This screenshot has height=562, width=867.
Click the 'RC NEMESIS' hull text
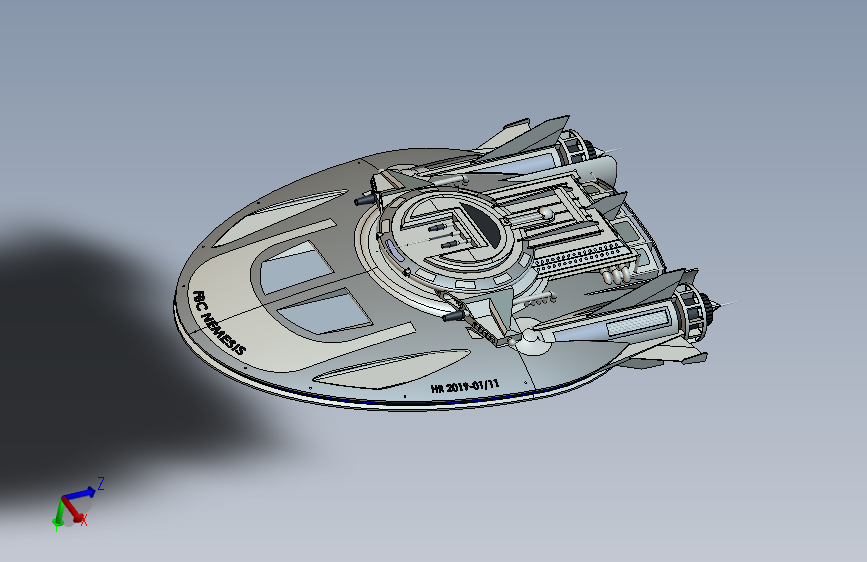(x=219, y=322)
